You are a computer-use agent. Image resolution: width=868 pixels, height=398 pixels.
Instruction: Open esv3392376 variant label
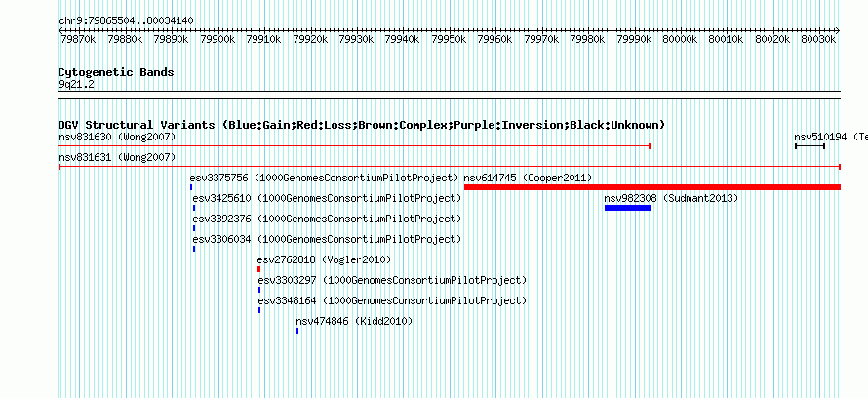pyautogui.click(x=327, y=219)
